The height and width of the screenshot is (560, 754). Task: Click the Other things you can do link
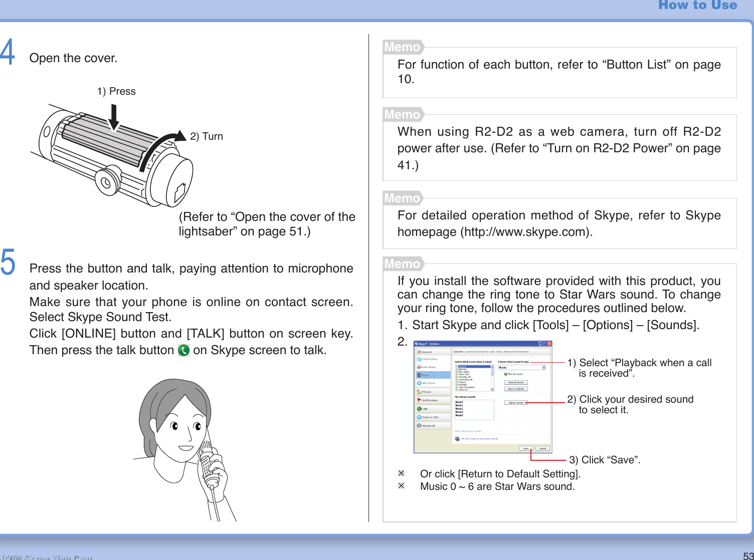(x=468, y=431)
